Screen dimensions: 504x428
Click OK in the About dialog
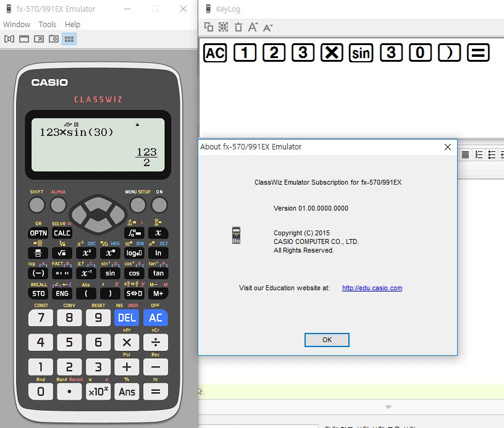pyautogui.click(x=327, y=340)
